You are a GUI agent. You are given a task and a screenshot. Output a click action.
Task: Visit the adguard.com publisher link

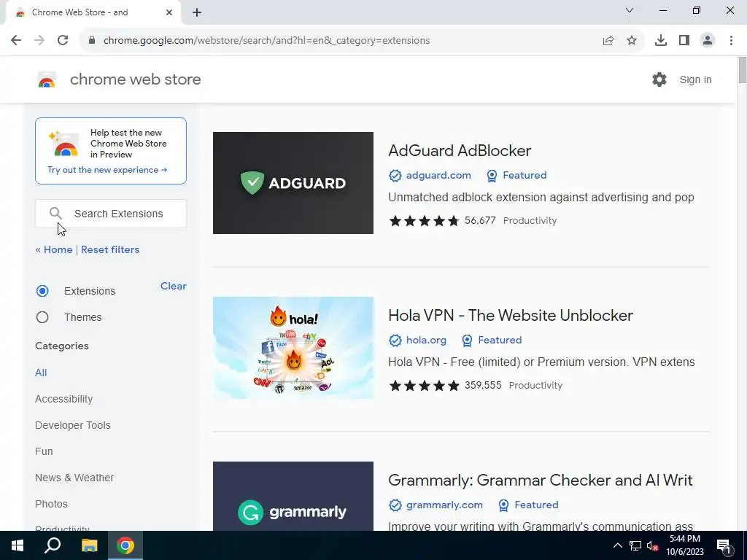click(438, 176)
